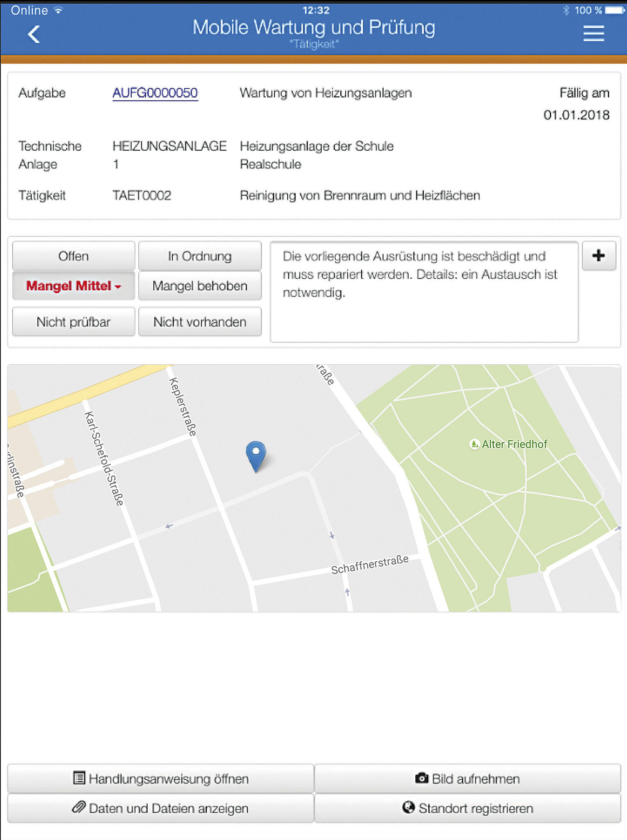Select Nicht vorhanden status

point(200,322)
